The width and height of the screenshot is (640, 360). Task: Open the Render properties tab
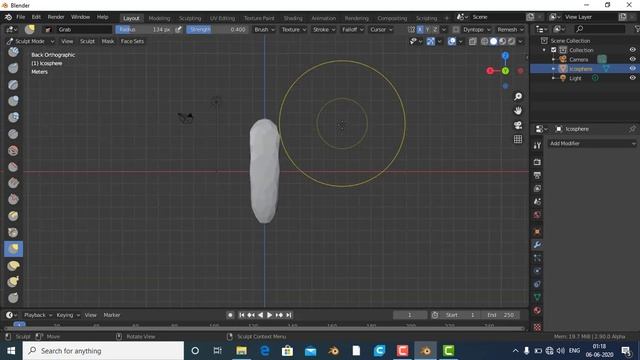click(537, 162)
